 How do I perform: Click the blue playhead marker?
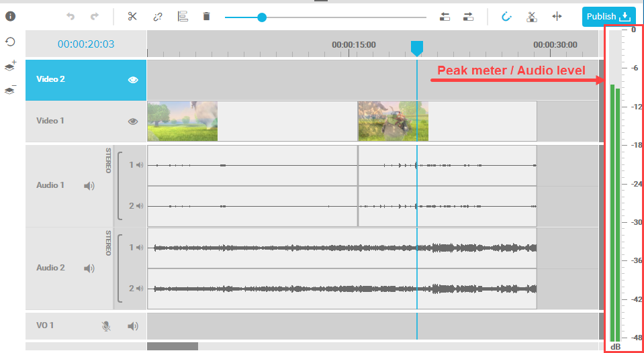tap(416, 48)
